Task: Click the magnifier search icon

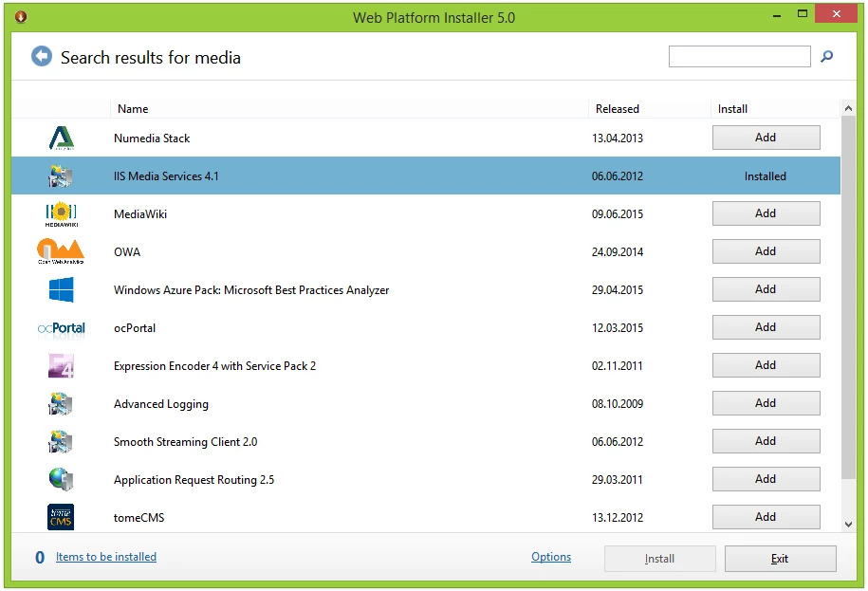Action: [x=826, y=57]
